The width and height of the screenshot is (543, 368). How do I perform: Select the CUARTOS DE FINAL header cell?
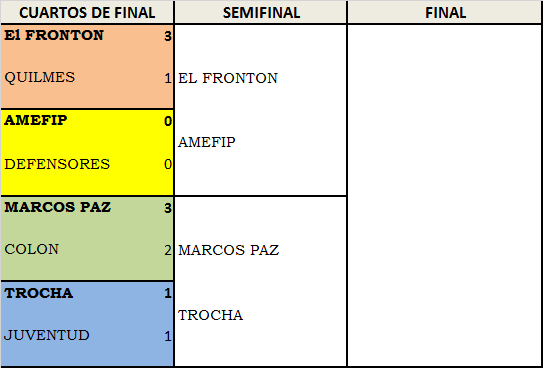(87, 13)
